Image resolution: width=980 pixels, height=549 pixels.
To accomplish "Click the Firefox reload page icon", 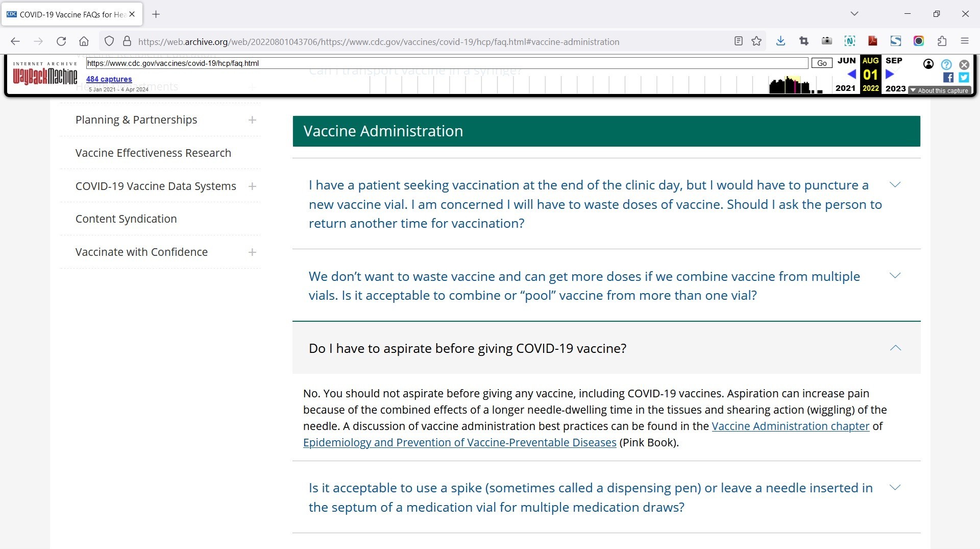I will (61, 41).
